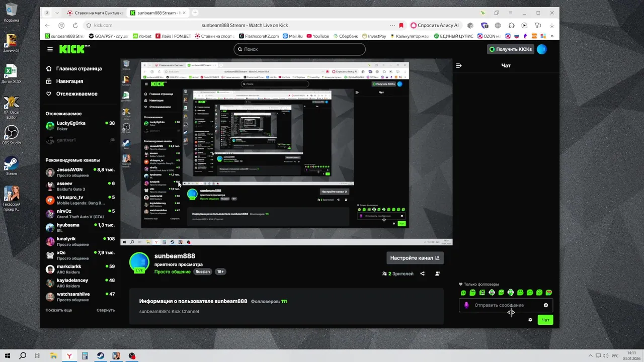Open LuckyEg0rka followed channel
The width and height of the screenshot is (644, 362).
(x=80, y=126)
